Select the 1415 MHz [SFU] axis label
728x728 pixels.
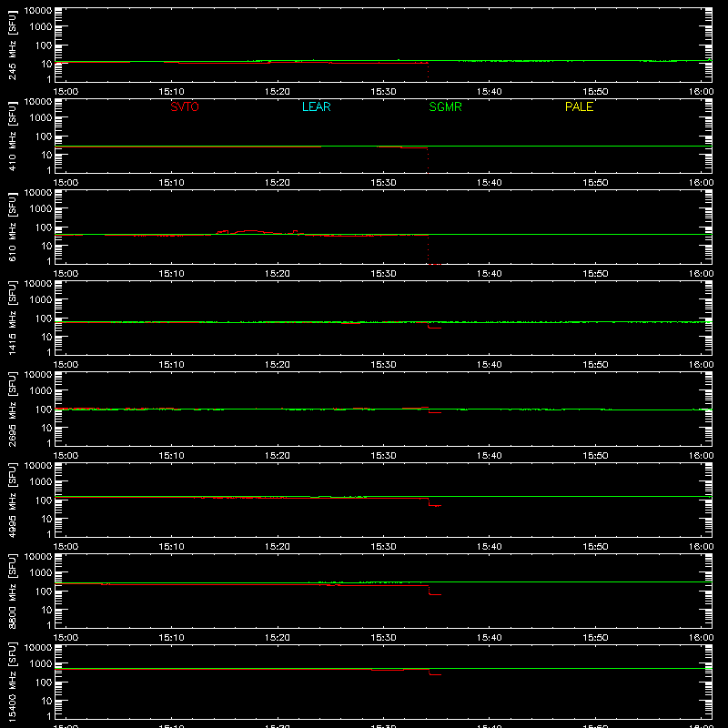12,318
